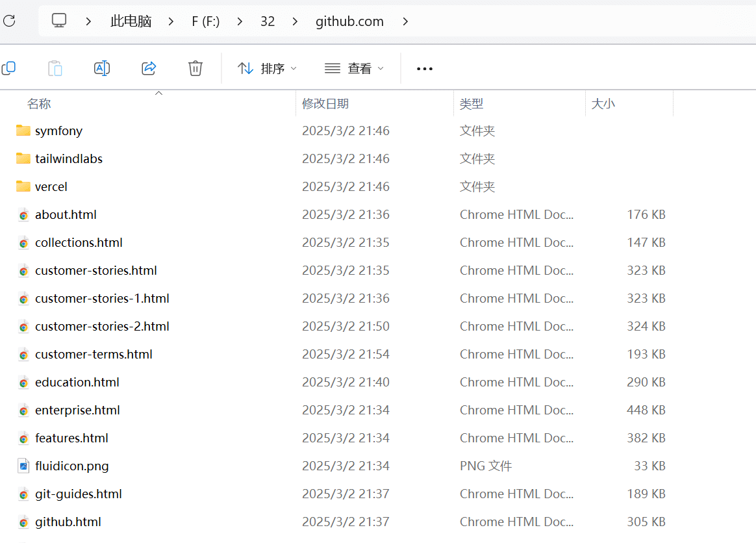The width and height of the screenshot is (756, 543).
Task: Click the Refresh icon beside the address bar
Action: point(9,21)
